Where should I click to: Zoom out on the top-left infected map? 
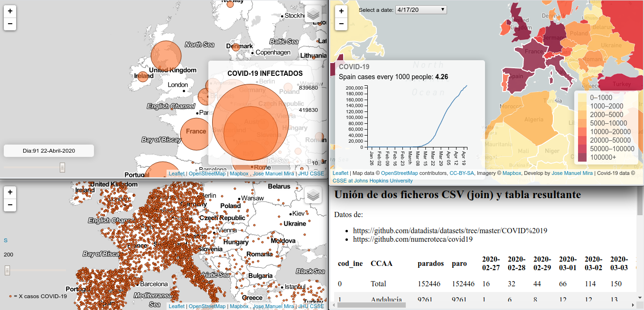click(x=10, y=24)
